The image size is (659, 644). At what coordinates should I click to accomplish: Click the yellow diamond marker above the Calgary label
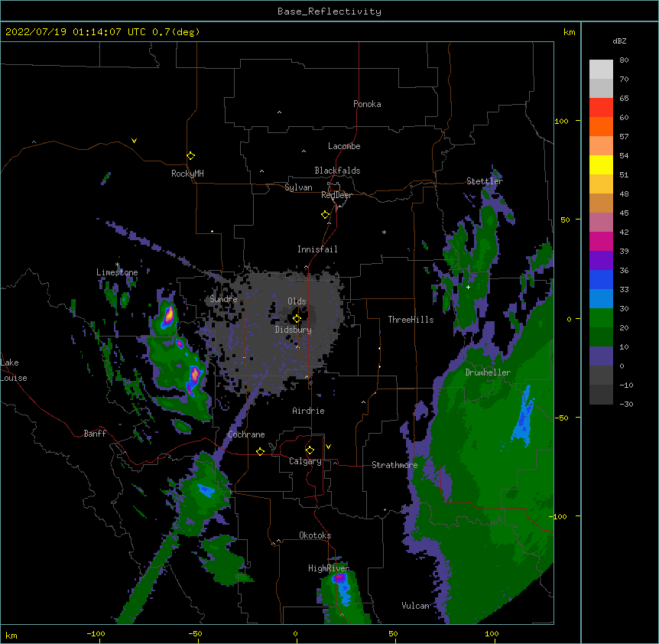click(x=310, y=450)
